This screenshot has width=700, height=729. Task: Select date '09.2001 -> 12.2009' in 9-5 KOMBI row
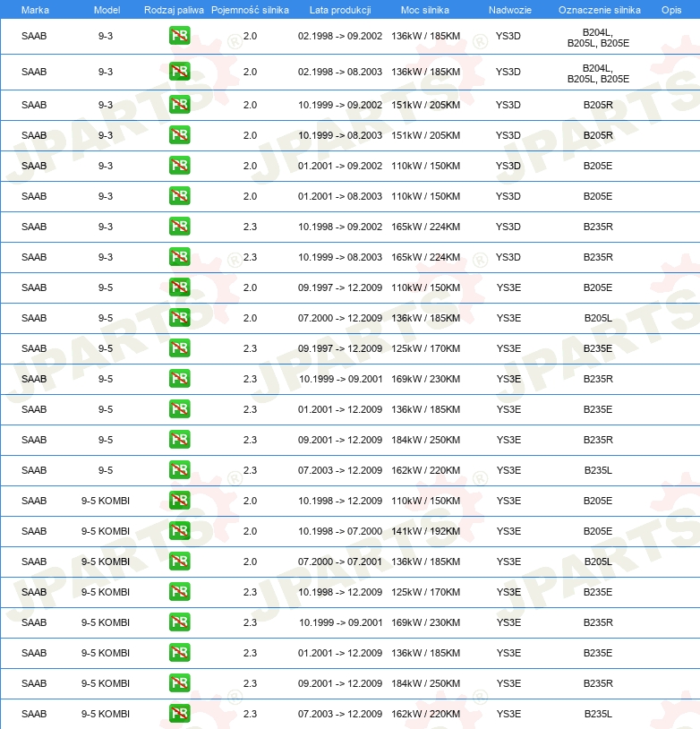tap(340, 683)
